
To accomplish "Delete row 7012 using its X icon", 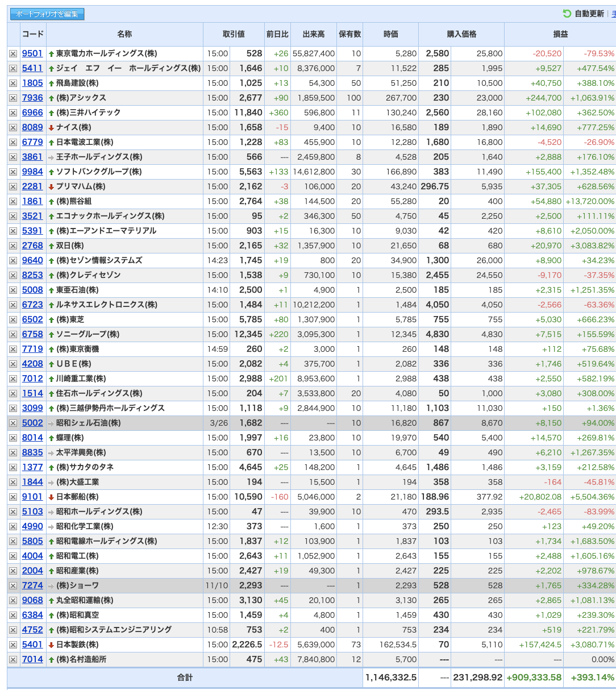I will [13, 379].
